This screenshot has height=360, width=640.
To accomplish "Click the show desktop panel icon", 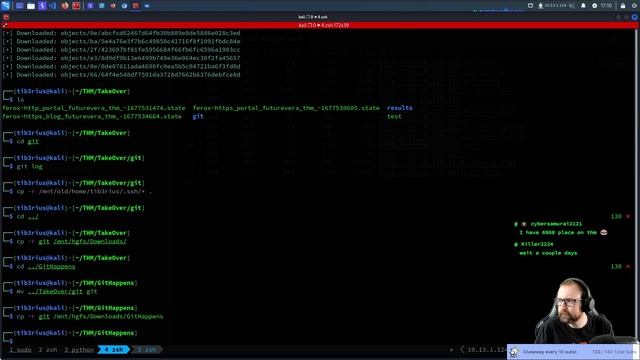I will pos(19,6).
